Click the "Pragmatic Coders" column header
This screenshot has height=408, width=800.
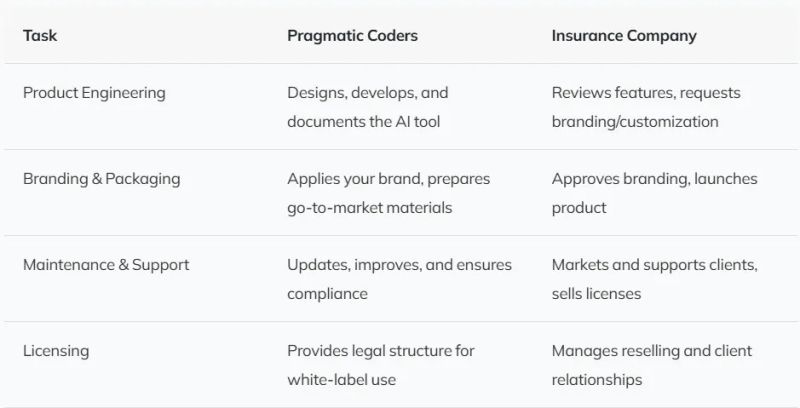coord(352,36)
